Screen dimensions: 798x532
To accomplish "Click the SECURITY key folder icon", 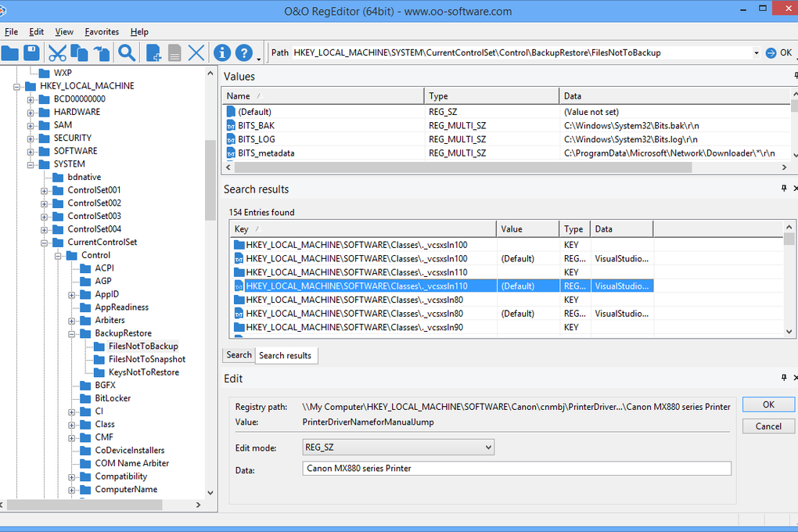I will [x=45, y=138].
